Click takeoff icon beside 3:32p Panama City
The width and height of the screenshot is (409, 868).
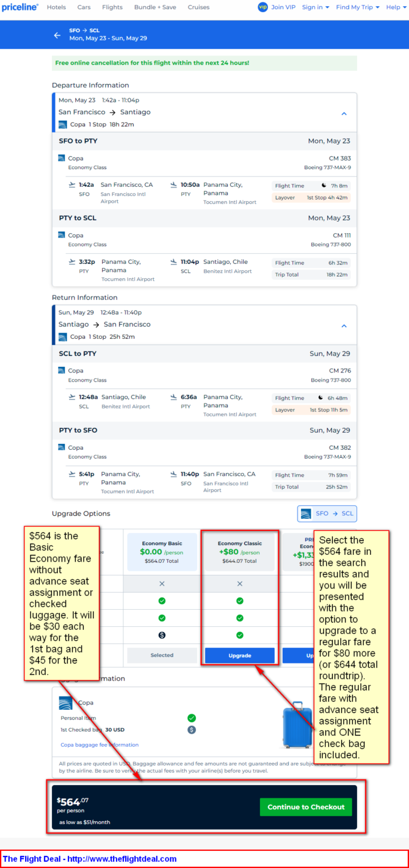(73, 262)
